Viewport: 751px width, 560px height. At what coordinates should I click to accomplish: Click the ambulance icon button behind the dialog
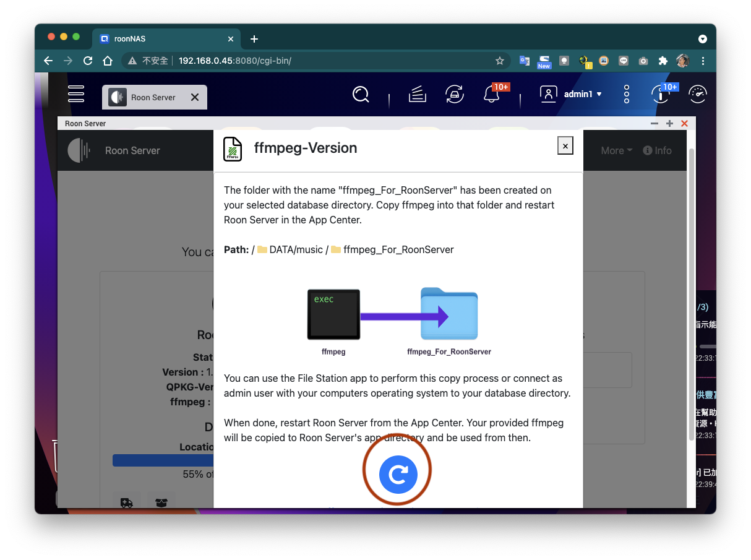tap(127, 502)
